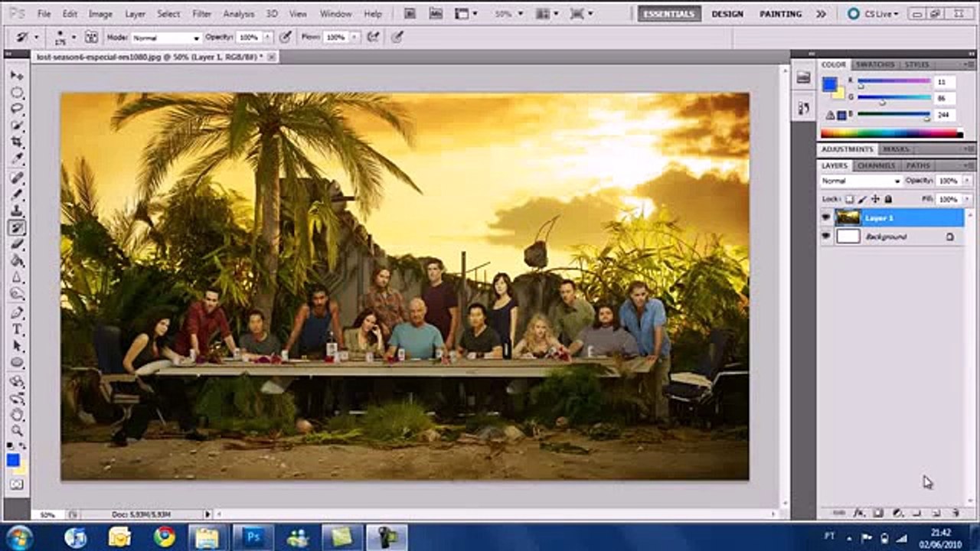Viewport: 980px width, 551px height.
Task: Select the Eraser tool
Action: 17,245
